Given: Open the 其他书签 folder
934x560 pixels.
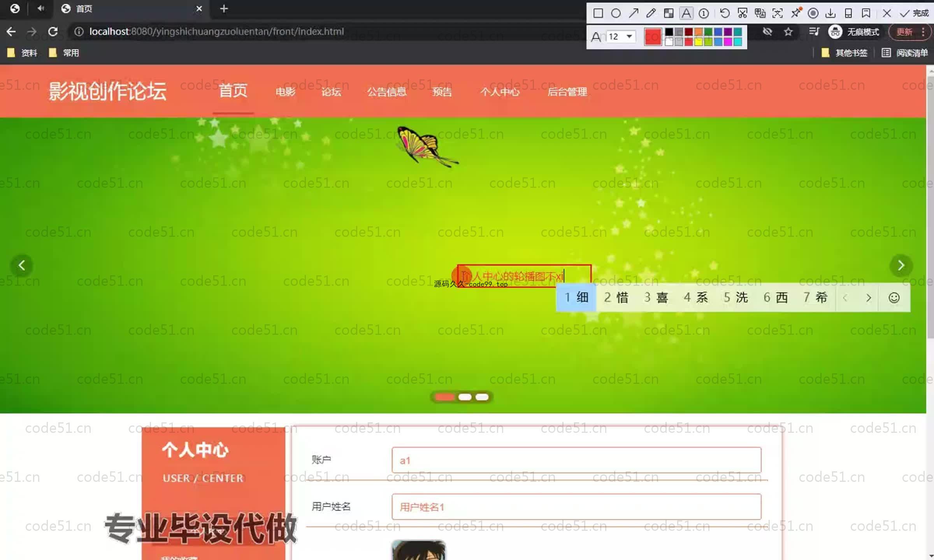Looking at the screenshot, I should pyautogui.click(x=844, y=52).
